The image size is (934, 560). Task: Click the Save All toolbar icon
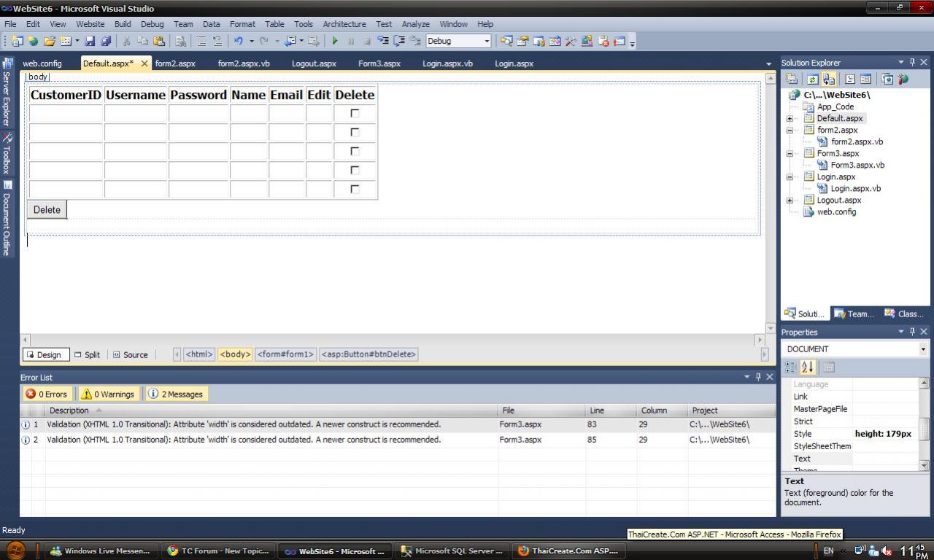pos(106,42)
